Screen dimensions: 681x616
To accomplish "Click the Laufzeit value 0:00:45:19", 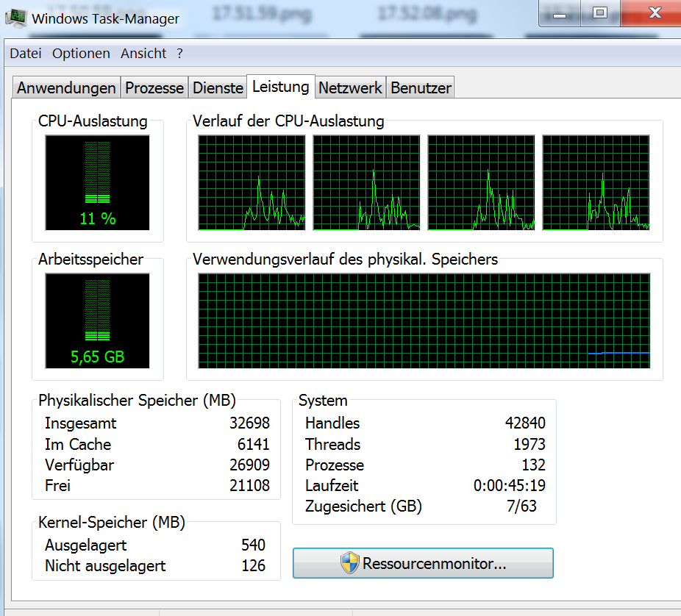I will tap(510, 485).
